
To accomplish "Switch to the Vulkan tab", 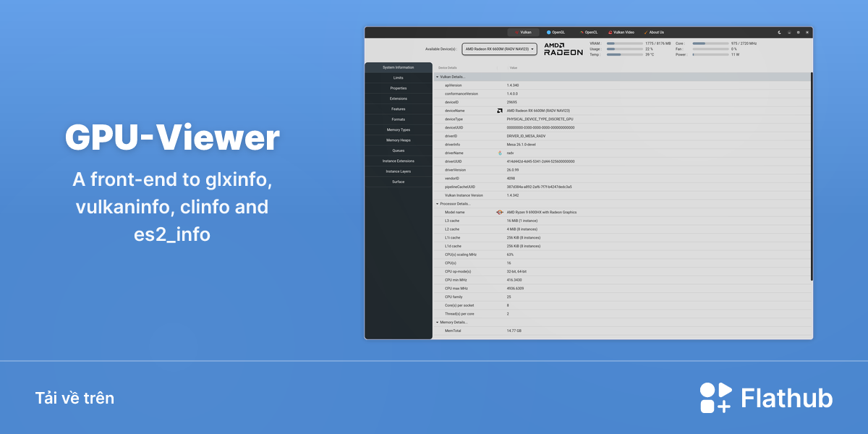I will coord(524,33).
